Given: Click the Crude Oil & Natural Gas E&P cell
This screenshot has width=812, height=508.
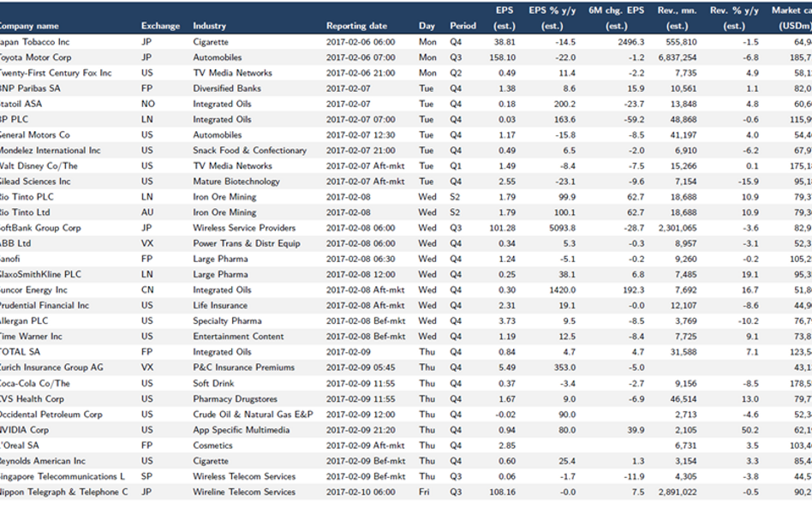Looking at the screenshot, I should pyautogui.click(x=253, y=415).
